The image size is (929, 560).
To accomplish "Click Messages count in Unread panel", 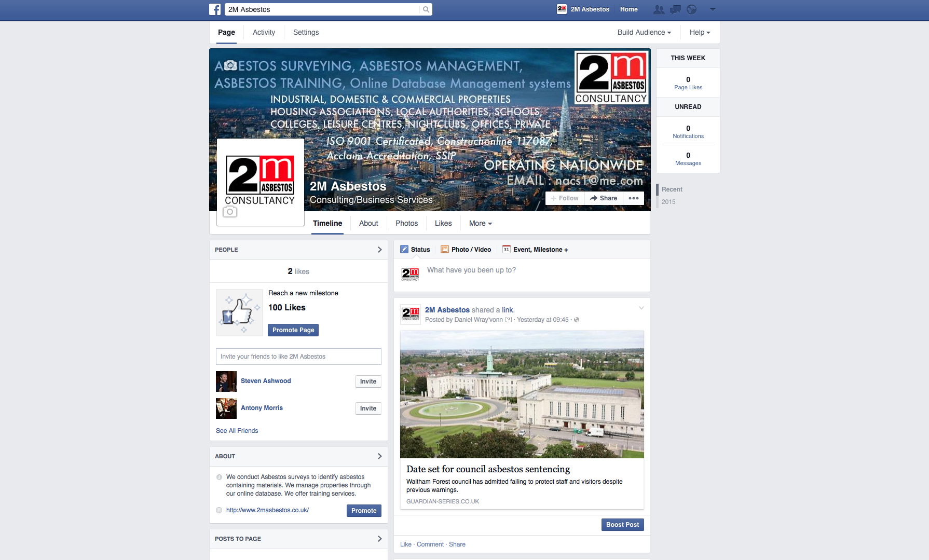I will click(688, 159).
